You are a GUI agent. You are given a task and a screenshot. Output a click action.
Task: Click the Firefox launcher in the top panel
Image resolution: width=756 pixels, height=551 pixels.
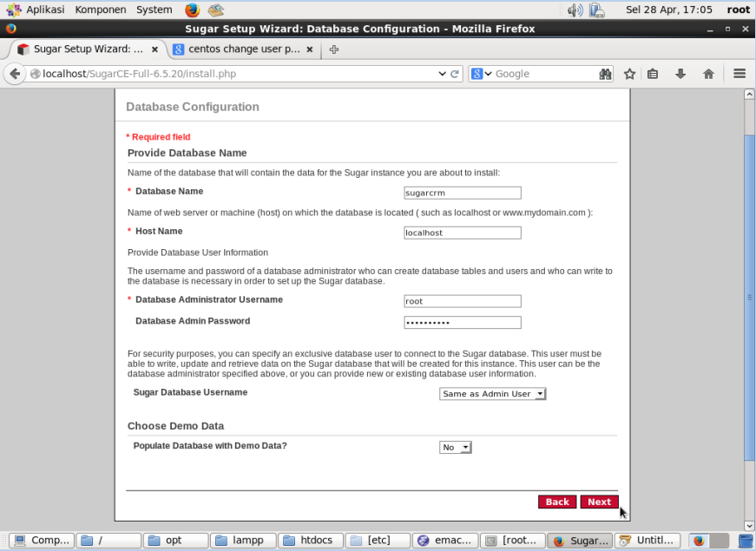pos(193,10)
